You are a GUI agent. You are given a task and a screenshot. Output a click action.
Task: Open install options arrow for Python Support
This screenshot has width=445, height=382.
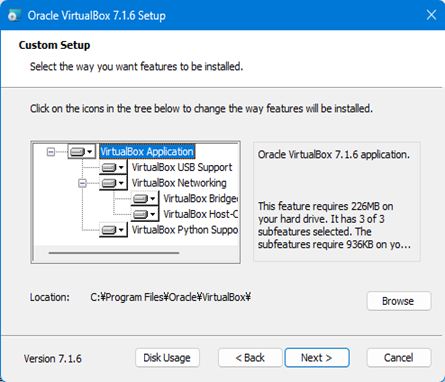click(x=121, y=230)
